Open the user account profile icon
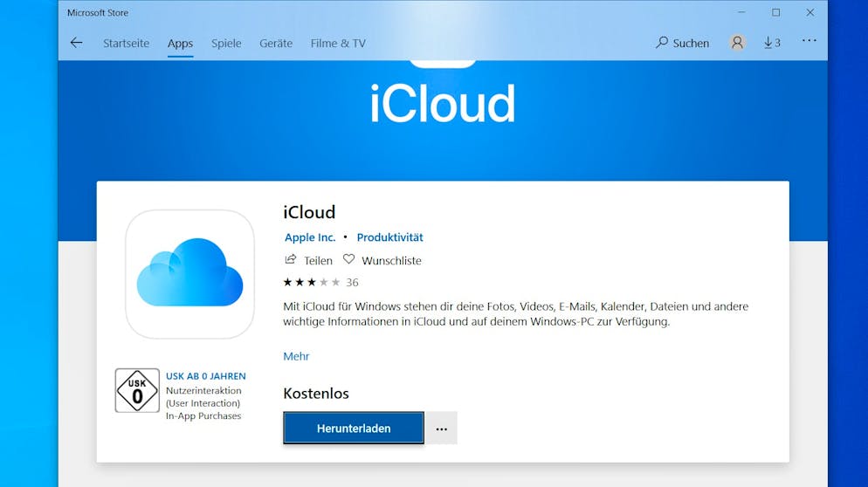The image size is (868, 487). click(737, 43)
